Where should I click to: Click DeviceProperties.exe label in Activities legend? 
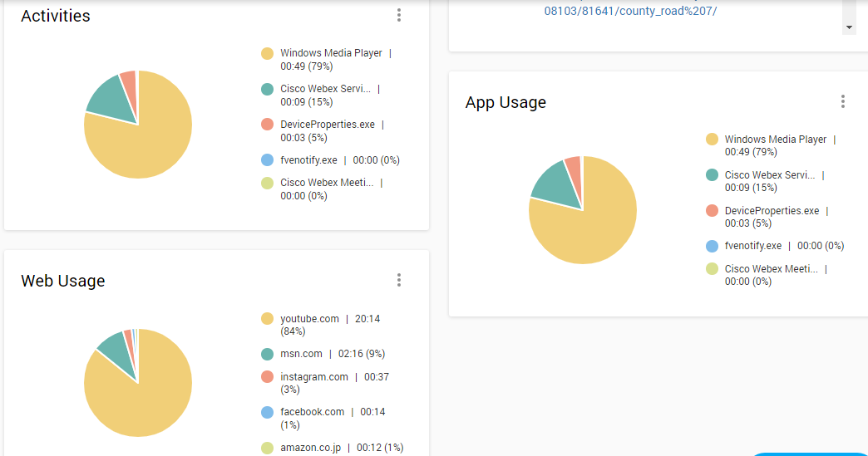(x=328, y=125)
